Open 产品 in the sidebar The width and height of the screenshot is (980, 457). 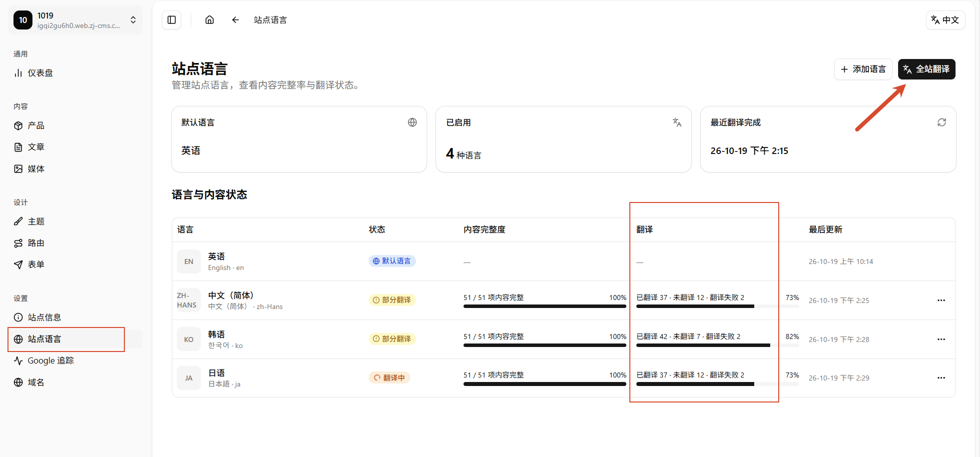tap(75, 125)
